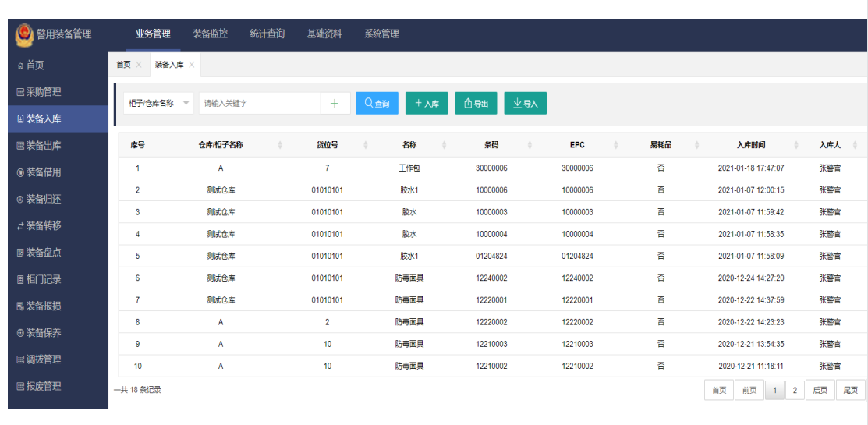868x425 pixels.
Task: Sort by 仓库/柜子名称 column arrows
Action: click(280, 145)
